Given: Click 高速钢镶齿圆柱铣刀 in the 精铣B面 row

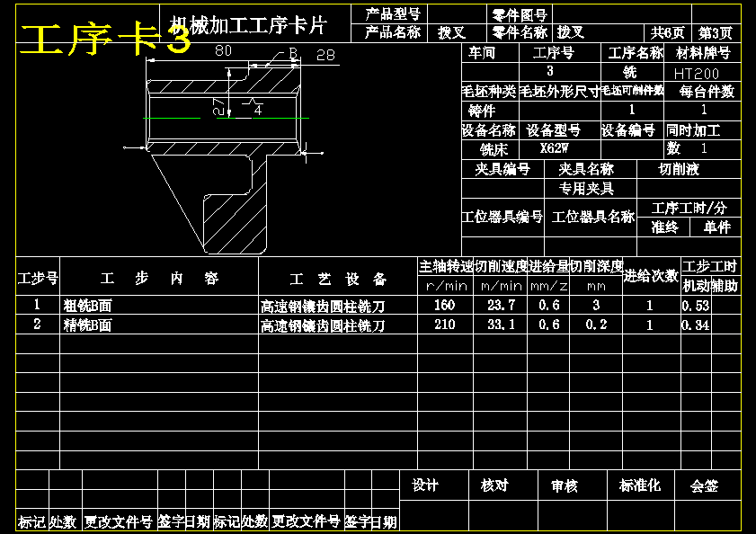Looking at the screenshot, I should [323, 326].
